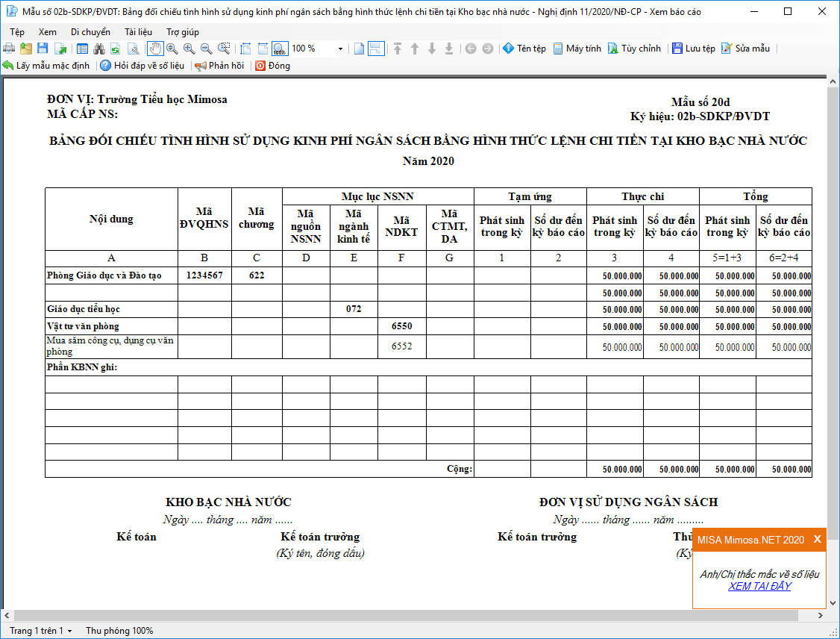Click the Phản hồi feedback button
This screenshot has width=840, height=639.
(x=219, y=66)
